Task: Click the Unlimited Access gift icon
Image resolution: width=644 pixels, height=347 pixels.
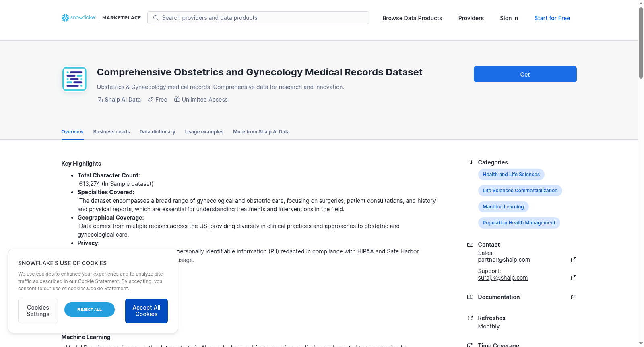Action: click(x=177, y=99)
